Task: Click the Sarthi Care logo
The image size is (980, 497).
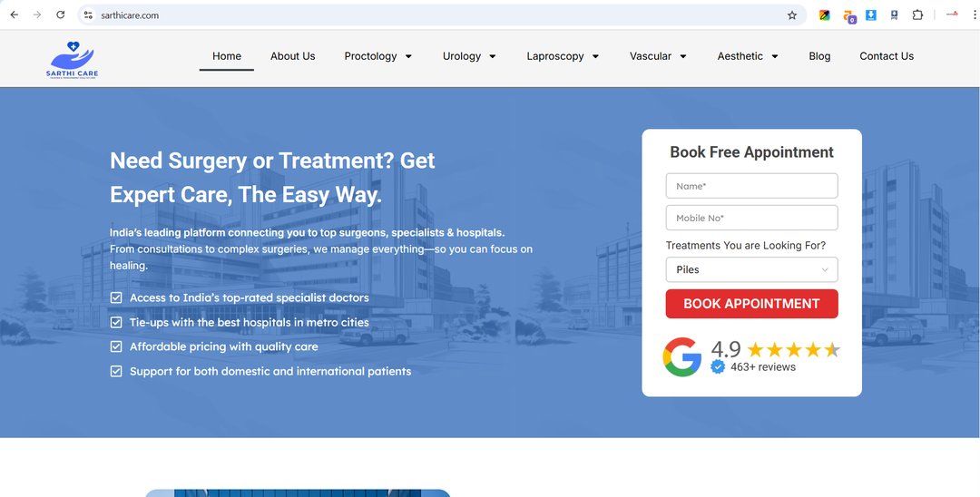Action: tap(72, 60)
